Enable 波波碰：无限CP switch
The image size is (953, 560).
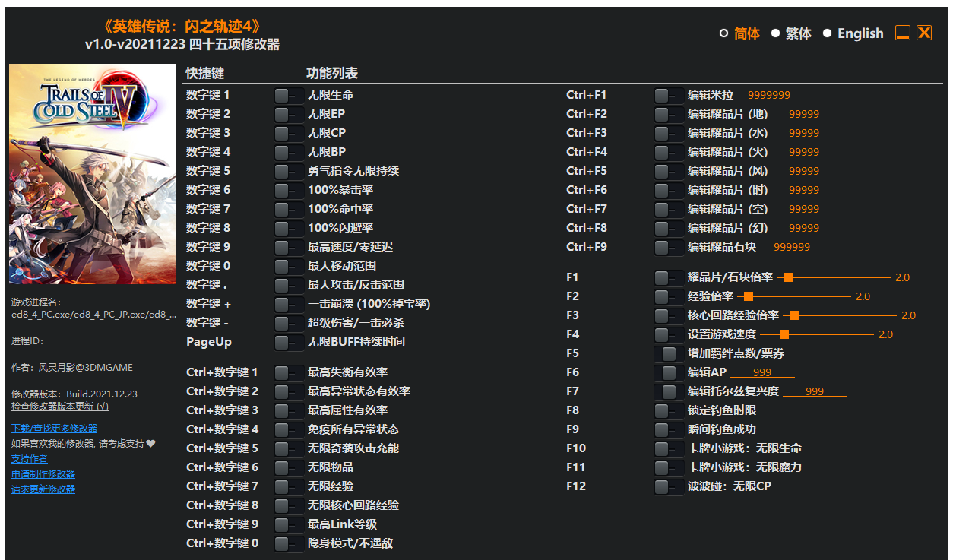(x=669, y=486)
